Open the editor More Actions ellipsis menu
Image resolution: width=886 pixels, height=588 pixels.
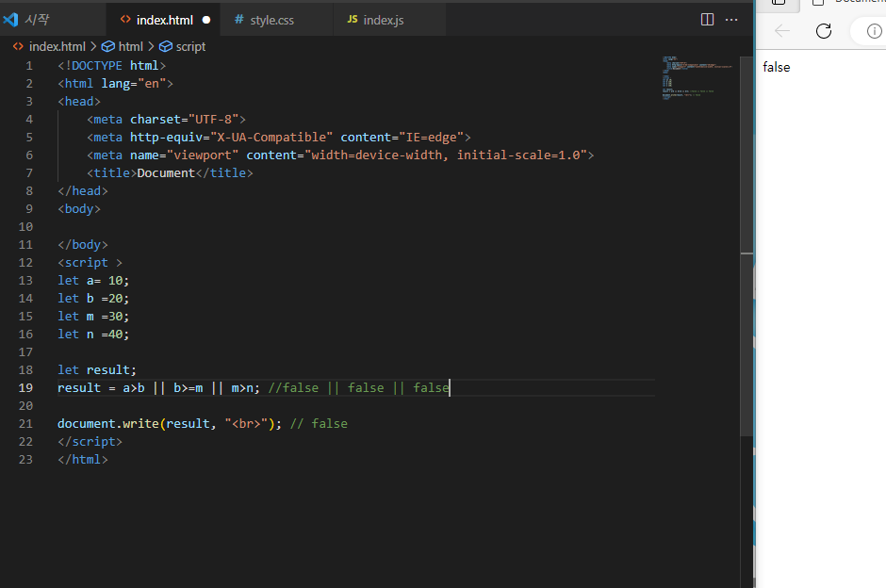tap(731, 20)
